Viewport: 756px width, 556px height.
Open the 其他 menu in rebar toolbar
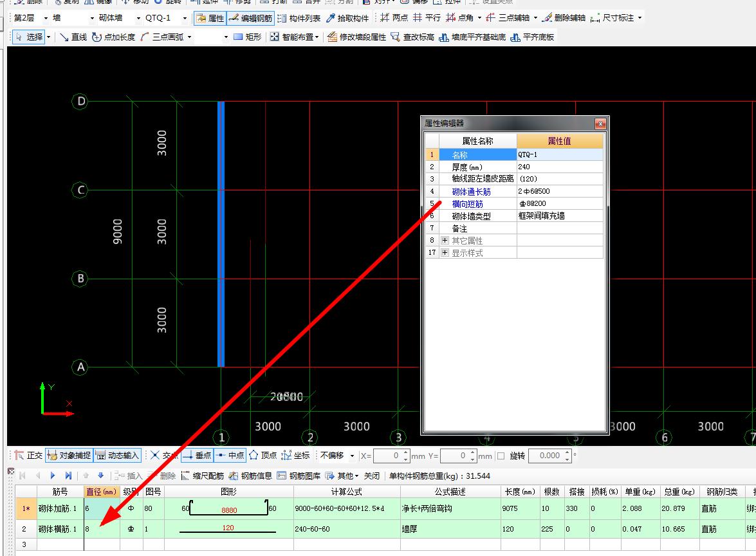(x=342, y=476)
